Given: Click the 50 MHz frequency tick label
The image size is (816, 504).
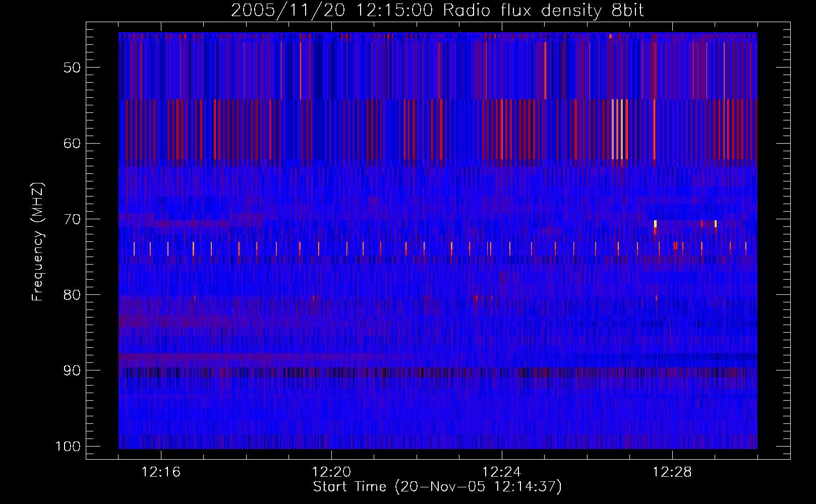Looking at the screenshot, I should click(72, 68).
